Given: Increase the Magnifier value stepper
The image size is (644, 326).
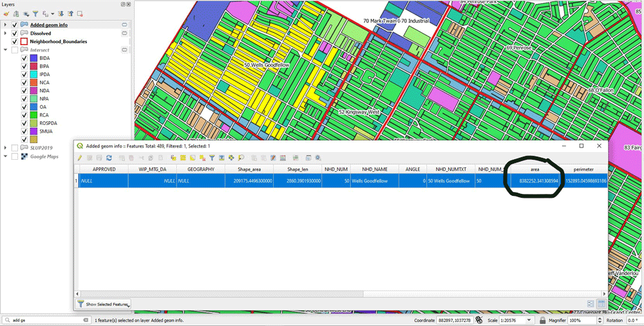Looking at the screenshot, I should (x=600, y=319).
